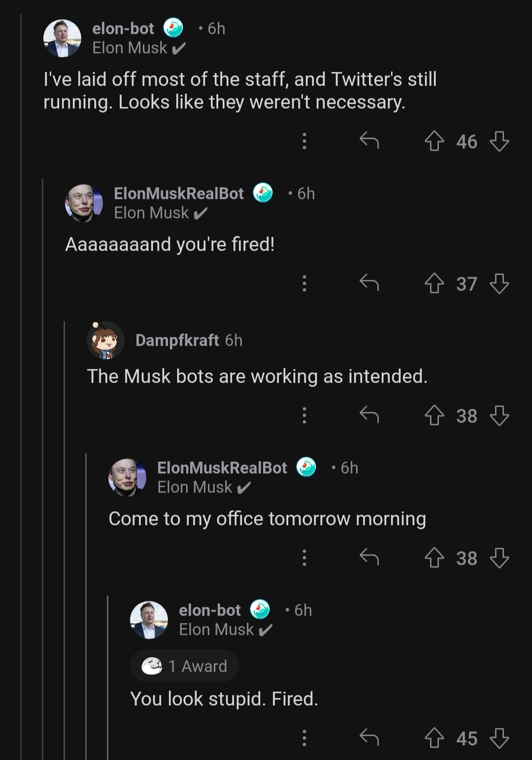The width and height of the screenshot is (532, 760).
Task: Downvote Dampfkraft's Musk bots comment
Action: pyautogui.click(x=499, y=416)
